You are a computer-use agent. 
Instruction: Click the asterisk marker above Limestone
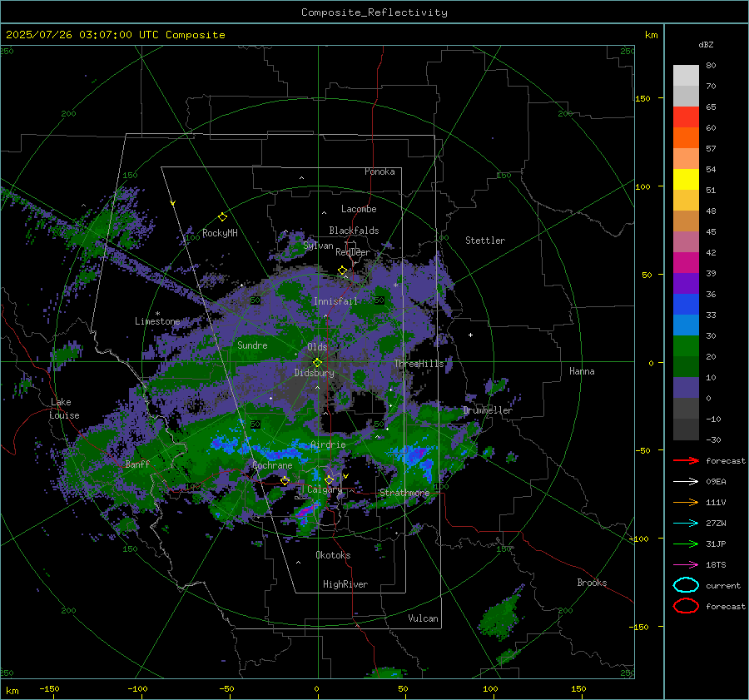pyautogui.click(x=157, y=314)
